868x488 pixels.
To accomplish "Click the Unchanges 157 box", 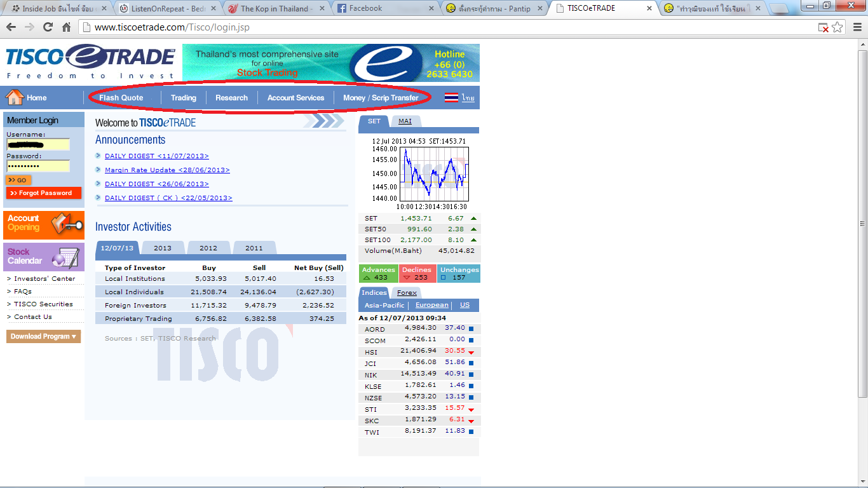I will point(459,274).
